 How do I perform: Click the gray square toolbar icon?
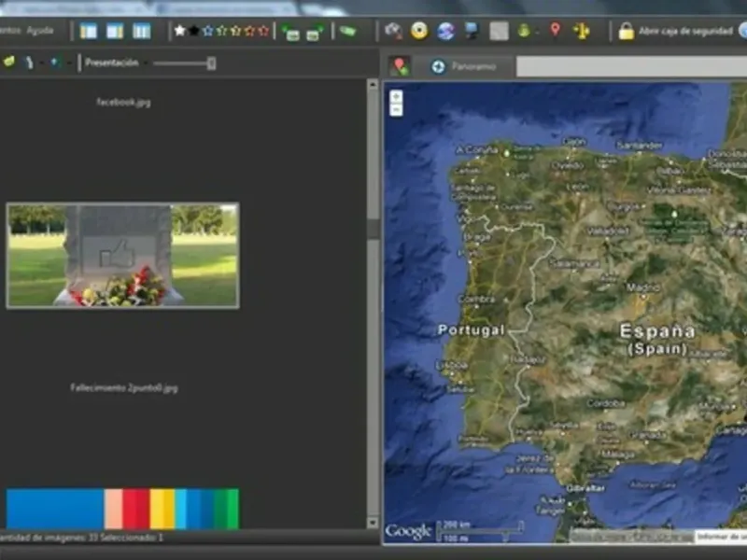(499, 32)
